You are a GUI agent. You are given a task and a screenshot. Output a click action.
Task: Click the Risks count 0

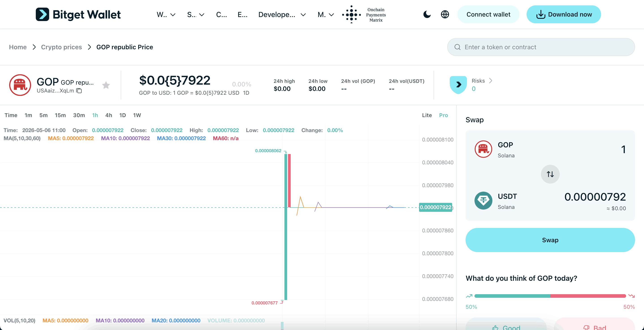[474, 89]
